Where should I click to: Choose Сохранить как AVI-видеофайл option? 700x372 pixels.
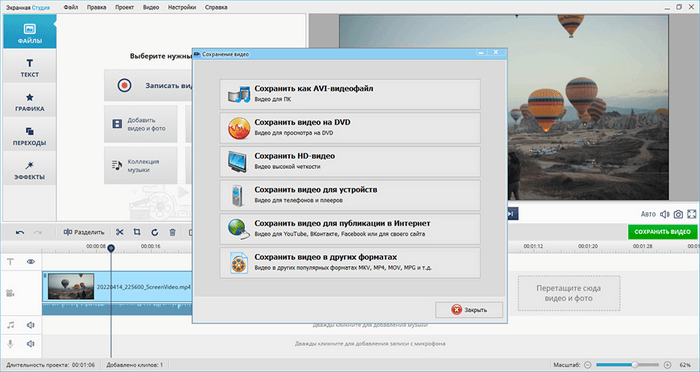click(x=350, y=94)
